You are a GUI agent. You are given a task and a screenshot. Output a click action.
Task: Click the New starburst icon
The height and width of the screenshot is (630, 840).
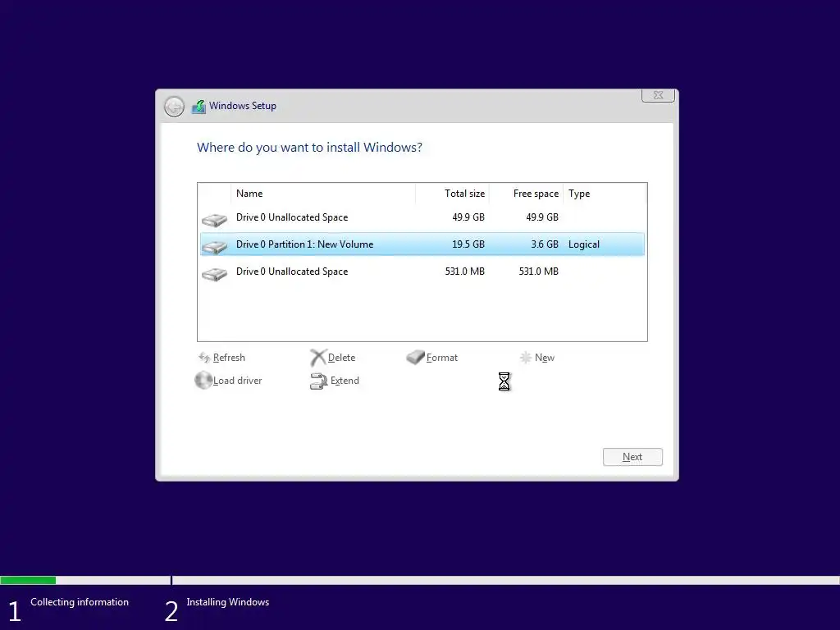526,358
